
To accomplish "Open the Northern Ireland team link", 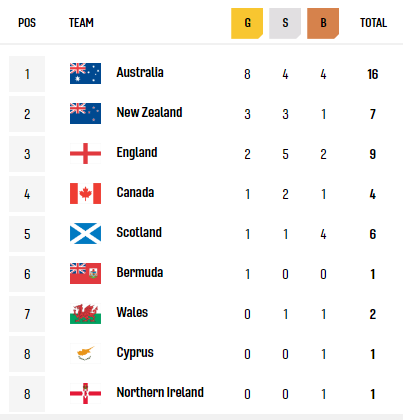I will (160, 392).
